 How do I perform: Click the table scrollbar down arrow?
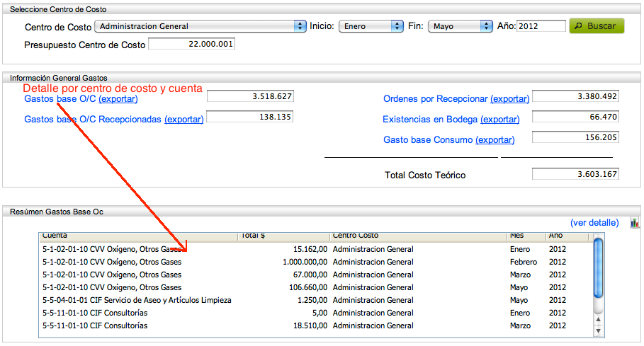click(599, 330)
